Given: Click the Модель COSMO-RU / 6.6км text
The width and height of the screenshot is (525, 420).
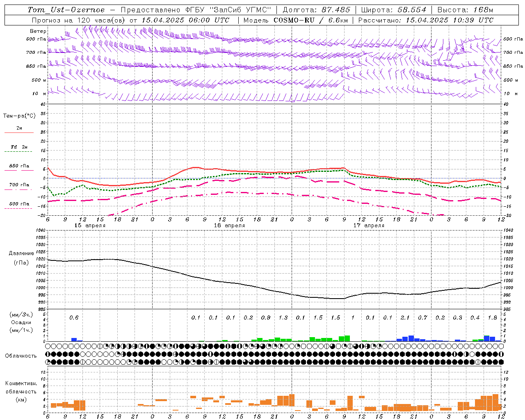Looking at the screenshot, I should (x=296, y=20).
